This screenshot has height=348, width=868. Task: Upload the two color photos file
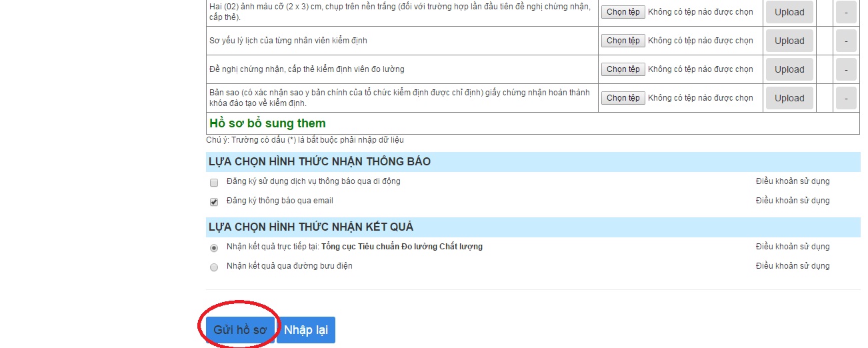coord(789,12)
